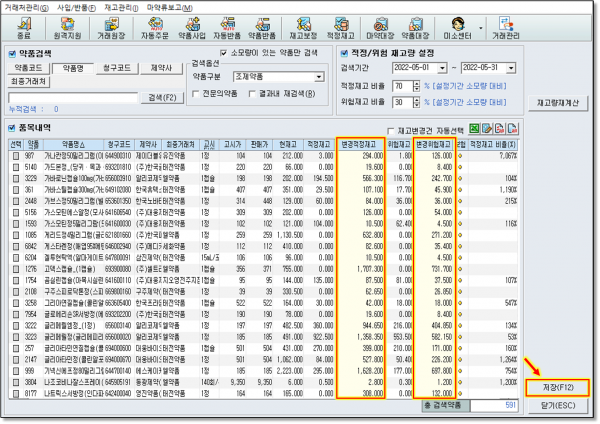The height and width of the screenshot is (424, 600).
Task: Check 재고변경건 자동선택 option
Action: pos(392,130)
